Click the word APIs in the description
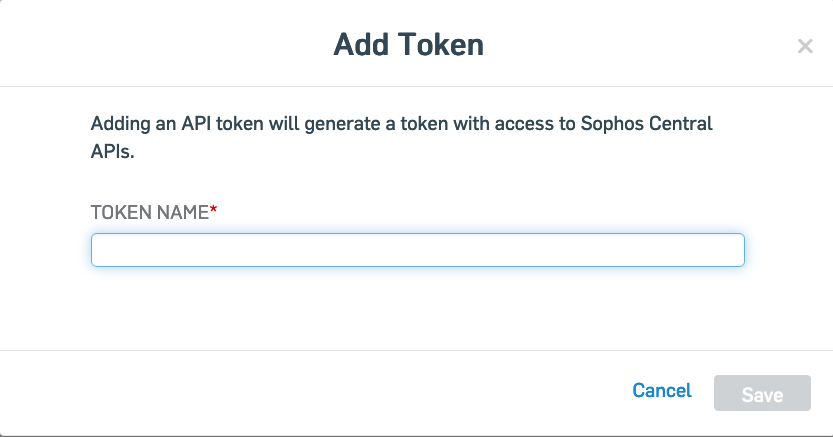833x437 pixels. pyautogui.click(x=112, y=155)
